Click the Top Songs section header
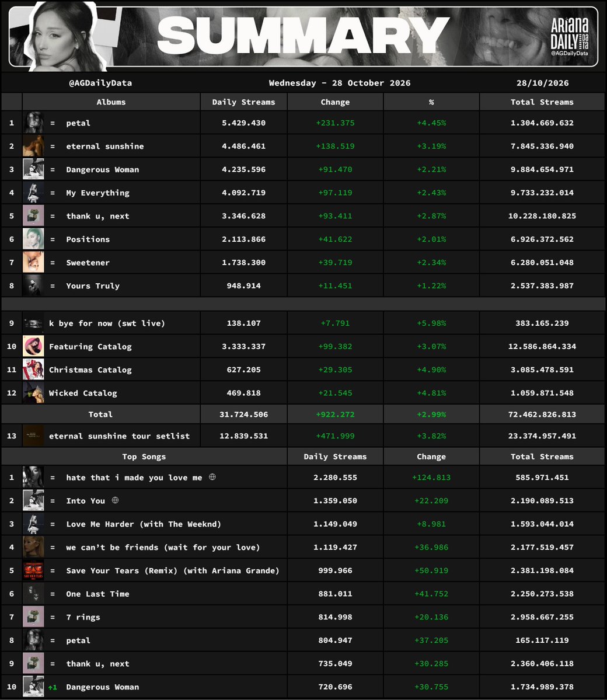Image resolution: width=607 pixels, height=700 pixels. pos(144,456)
